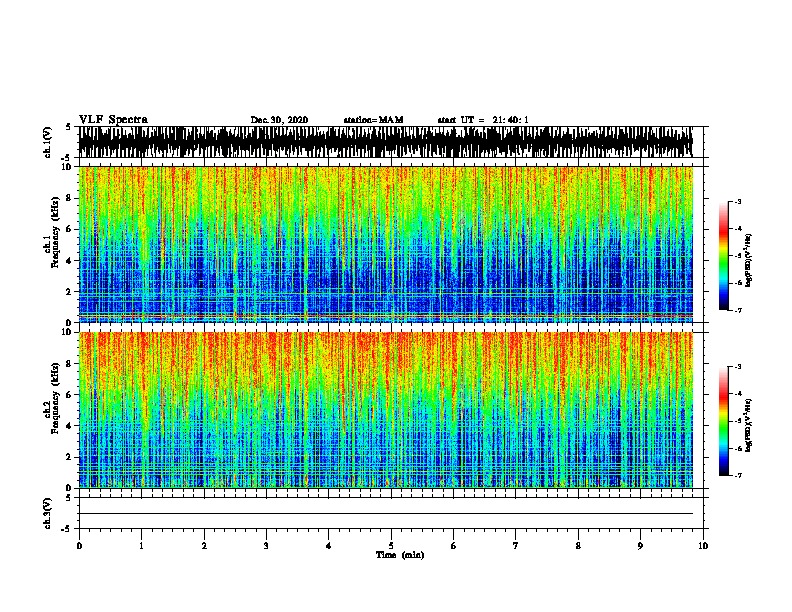The image size is (792, 612).
Task: Click the ch.2 spectrogram plot
Action: tap(386, 410)
